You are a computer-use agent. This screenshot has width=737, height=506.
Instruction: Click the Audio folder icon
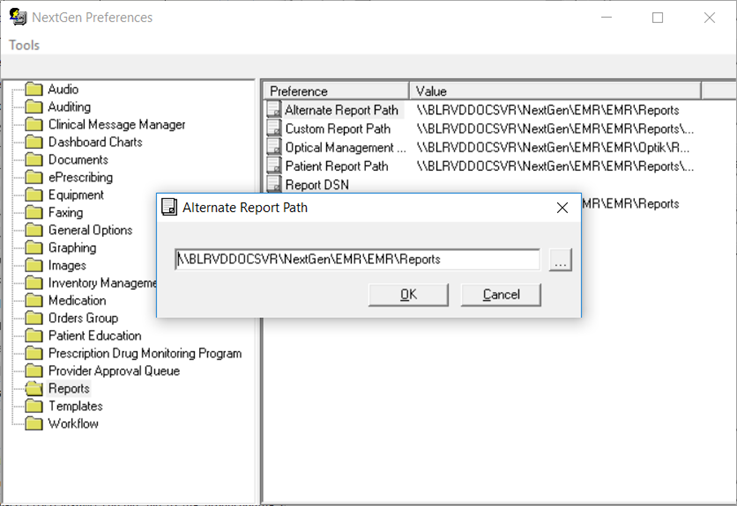tap(33, 89)
